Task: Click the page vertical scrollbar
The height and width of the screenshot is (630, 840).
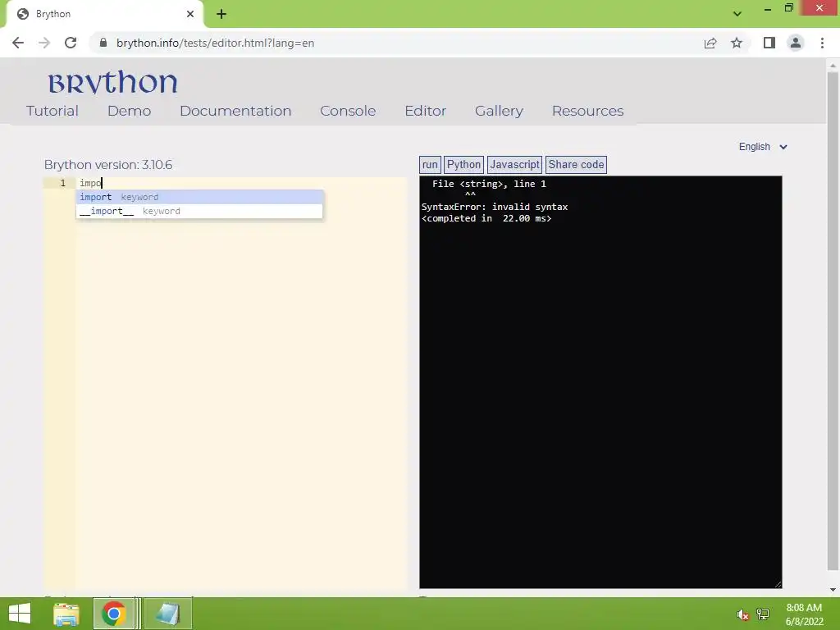Action: [x=833, y=322]
